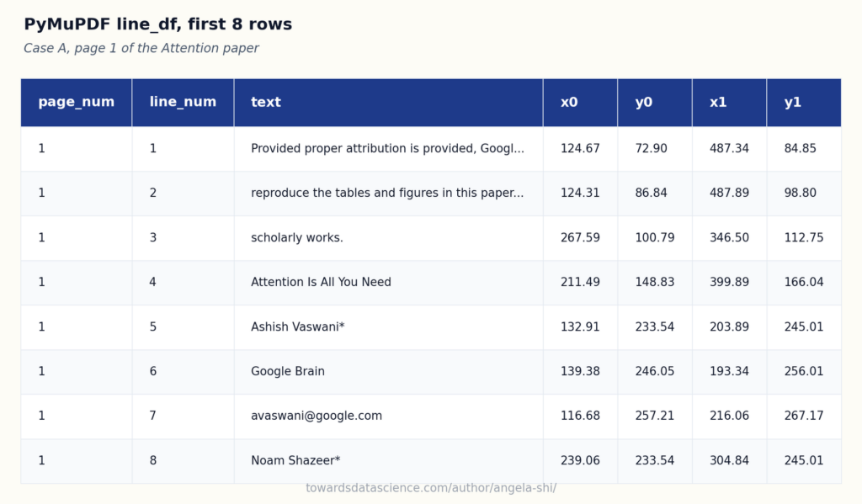Click the 'Google Brain' text cell
Viewport: 862px width, 504px height.
389,372
